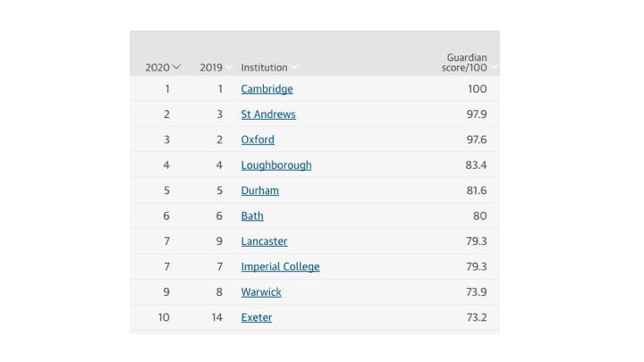Open the Durham link

click(x=260, y=190)
